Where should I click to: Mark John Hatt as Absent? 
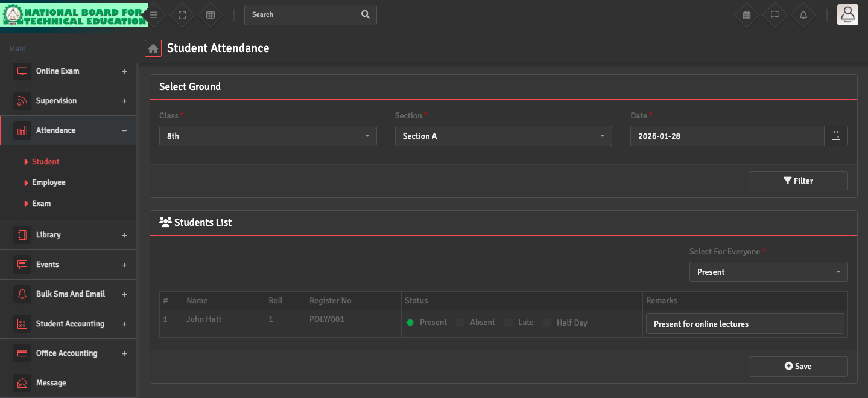[x=460, y=323]
